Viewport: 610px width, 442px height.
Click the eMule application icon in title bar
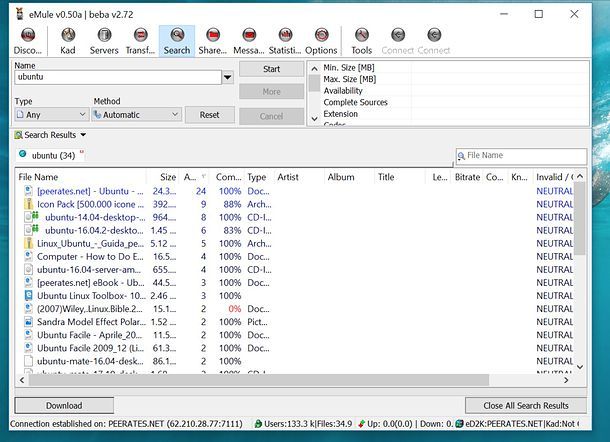(19, 14)
